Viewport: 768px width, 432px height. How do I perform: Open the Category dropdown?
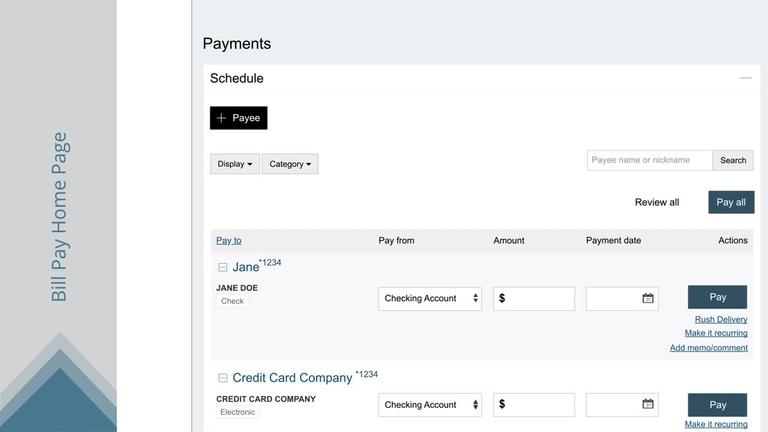tap(290, 164)
